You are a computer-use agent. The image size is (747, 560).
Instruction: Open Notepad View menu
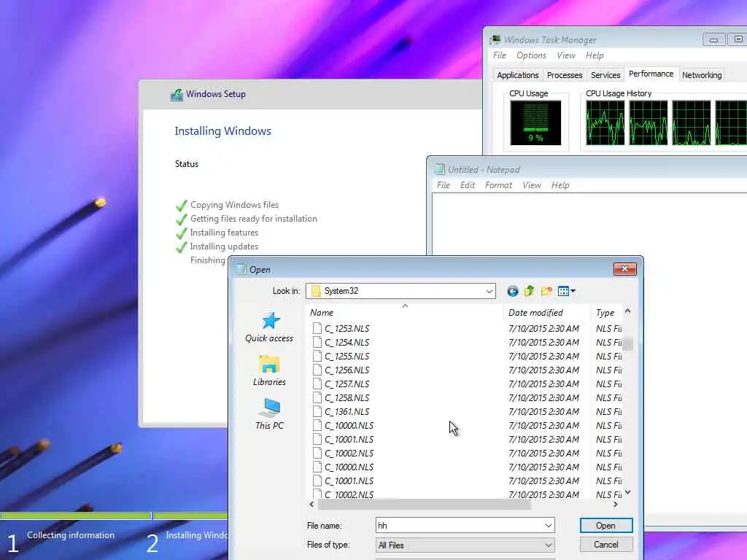coord(532,184)
